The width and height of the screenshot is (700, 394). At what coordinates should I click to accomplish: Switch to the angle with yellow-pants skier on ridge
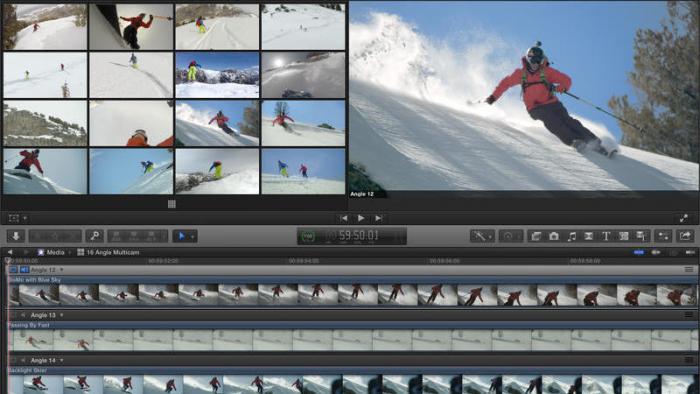click(x=217, y=75)
